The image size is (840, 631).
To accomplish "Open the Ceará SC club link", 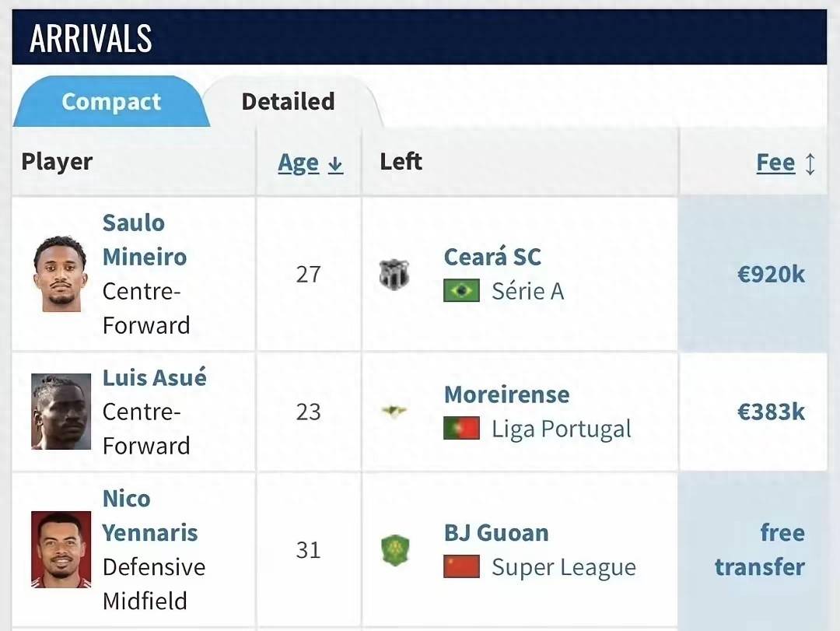I will click(492, 257).
